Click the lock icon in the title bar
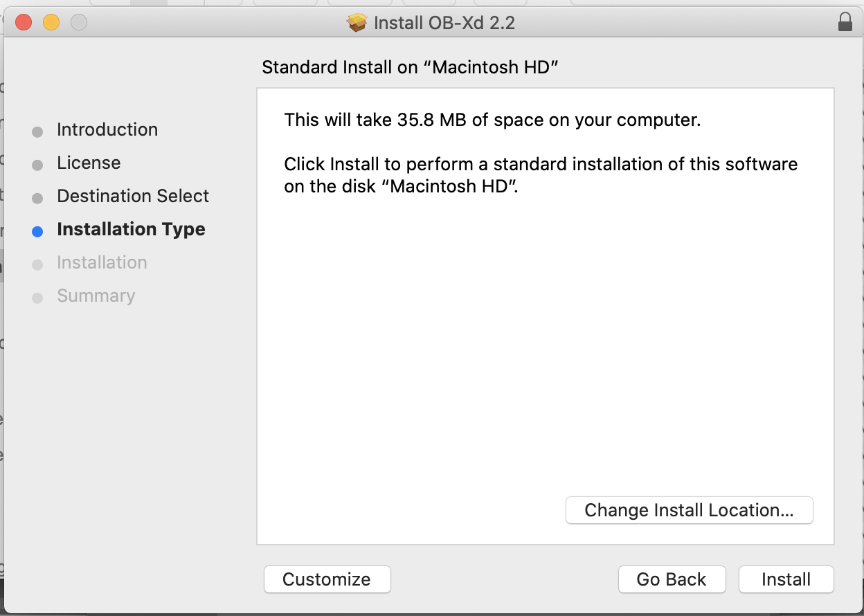The width and height of the screenshot is (864, 616). click(845, 22)
